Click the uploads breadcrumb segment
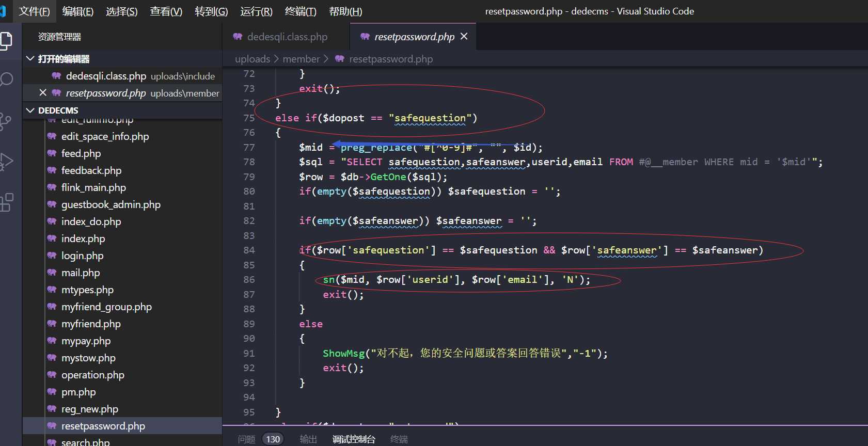The image size is (868, 446). click(x=252, y=59)
